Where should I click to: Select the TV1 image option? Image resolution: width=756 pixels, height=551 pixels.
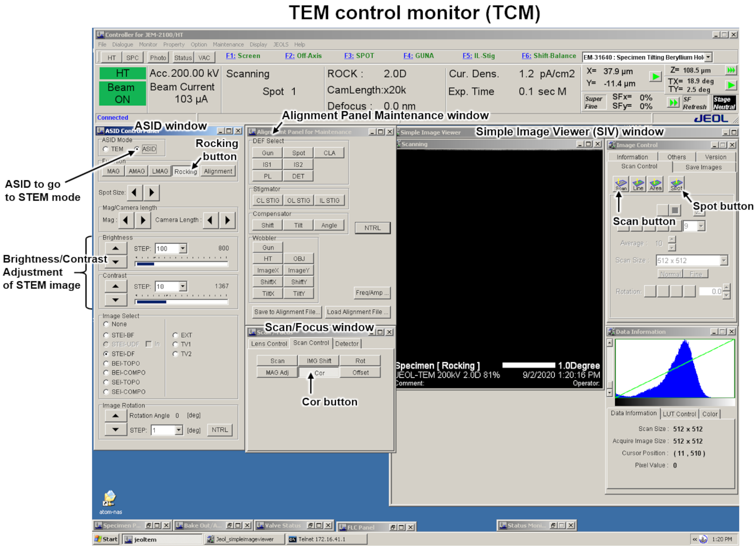[175, 344]
